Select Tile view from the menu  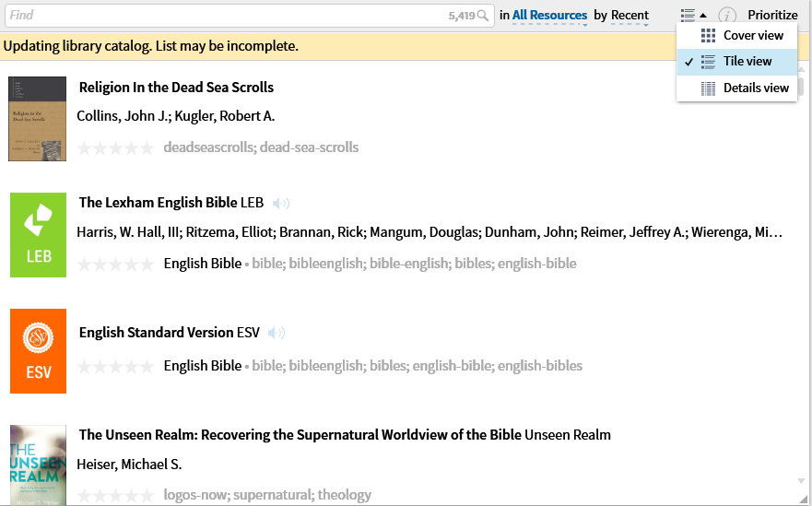coord(736,62)
